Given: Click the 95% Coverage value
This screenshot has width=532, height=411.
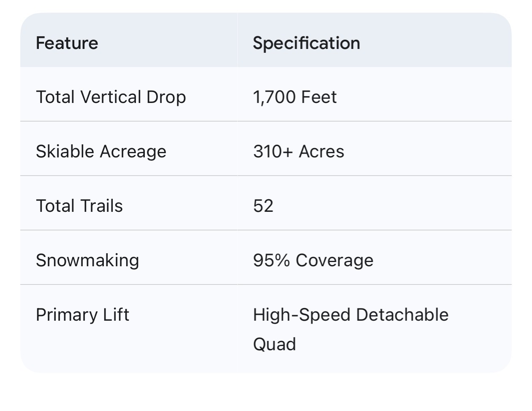Looking at the screenshot, I should 313,260.
